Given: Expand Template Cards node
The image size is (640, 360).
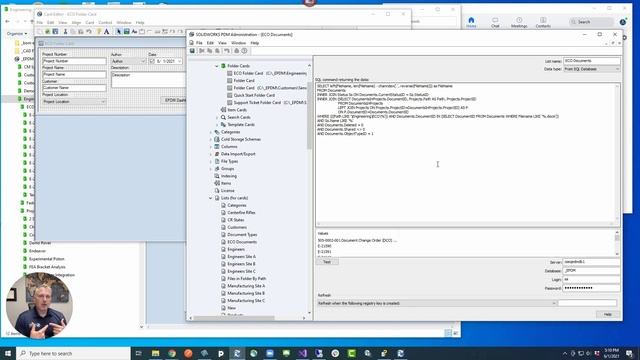Looking at the screenshot, I should pyautogui.click(x=217, y=124).
